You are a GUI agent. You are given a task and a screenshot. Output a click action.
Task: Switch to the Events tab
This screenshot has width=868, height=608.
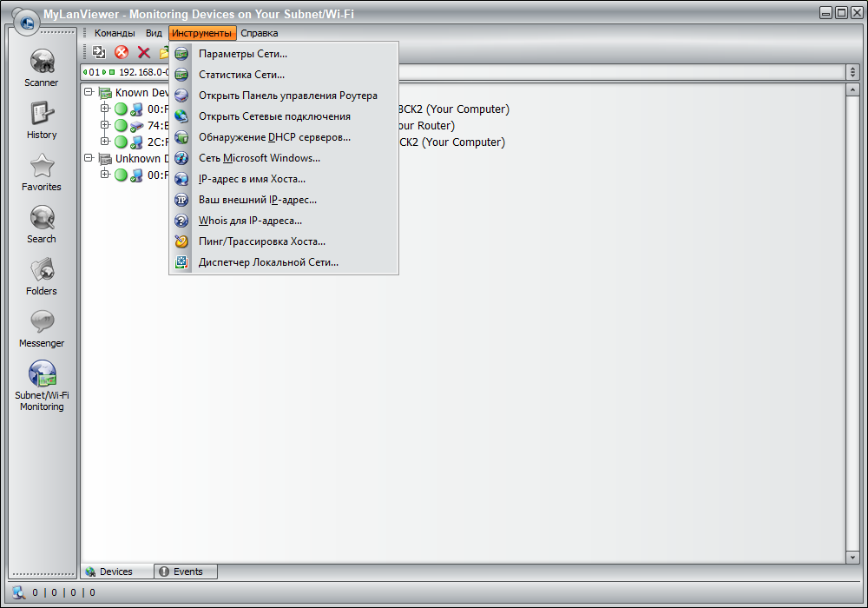tap(186, 572)
